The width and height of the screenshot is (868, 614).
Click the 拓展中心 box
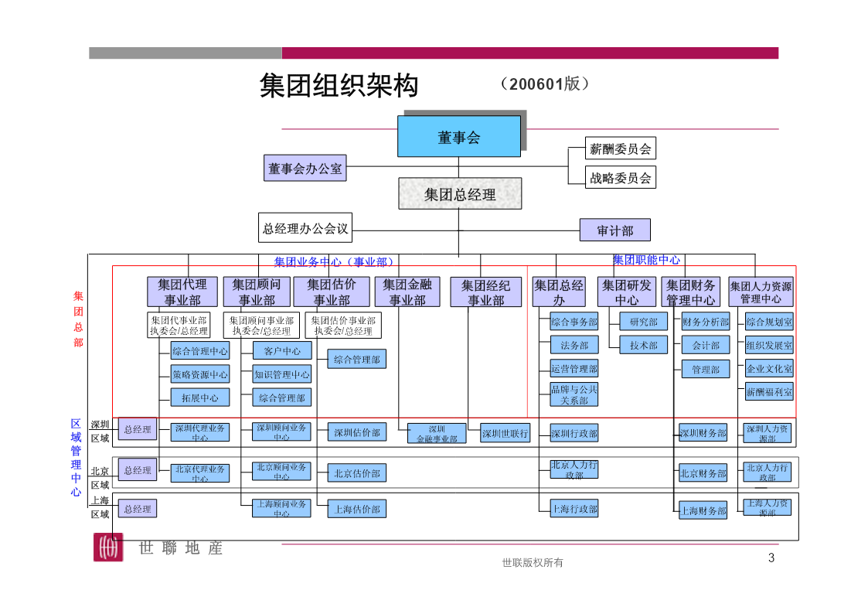click(200, 397)
